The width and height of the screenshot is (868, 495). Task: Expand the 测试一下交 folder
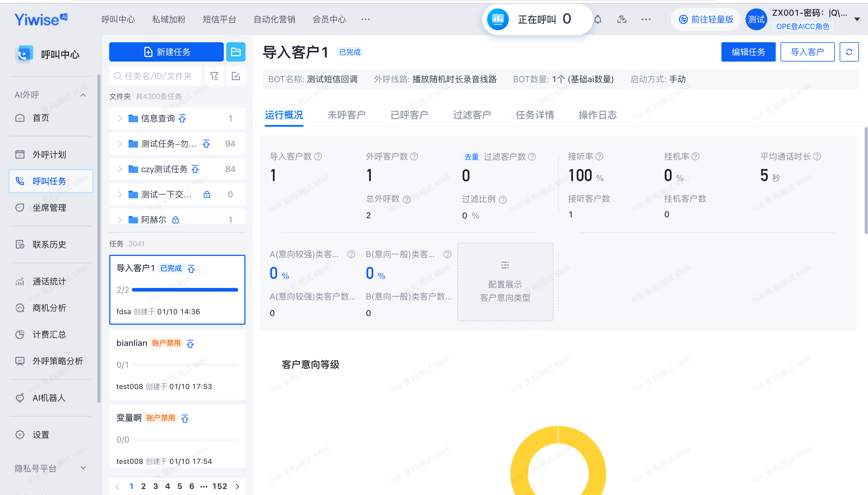click(x=119, y=194)
